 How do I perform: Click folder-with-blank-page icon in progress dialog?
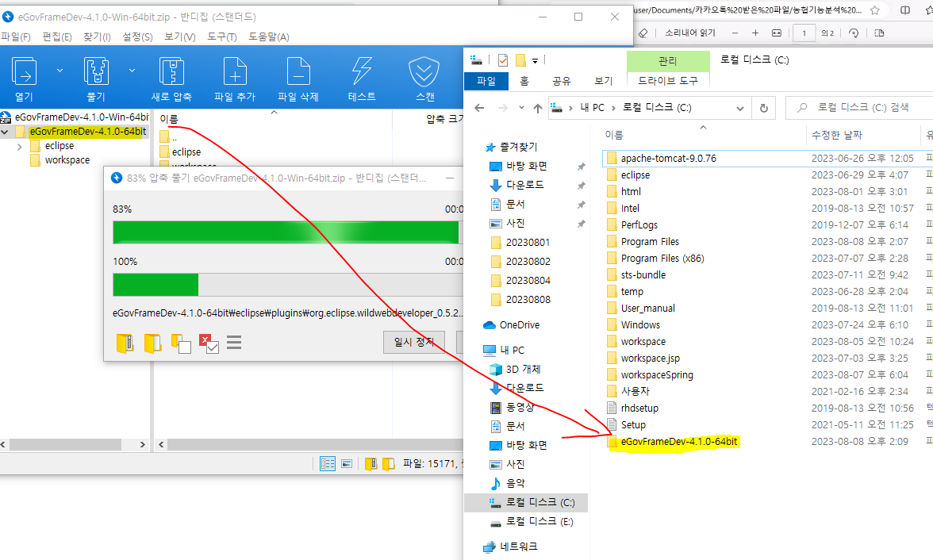pos(181,343)
